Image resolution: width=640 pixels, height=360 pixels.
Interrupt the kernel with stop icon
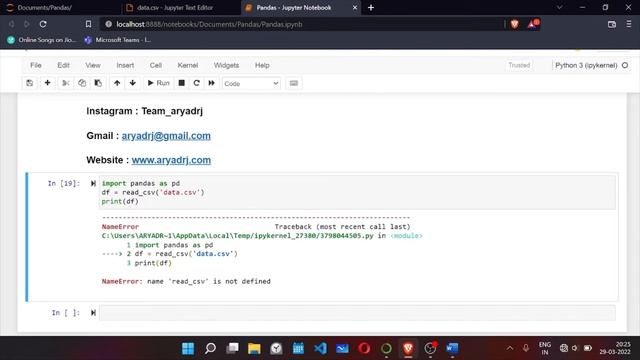click(x=182, y=83)
